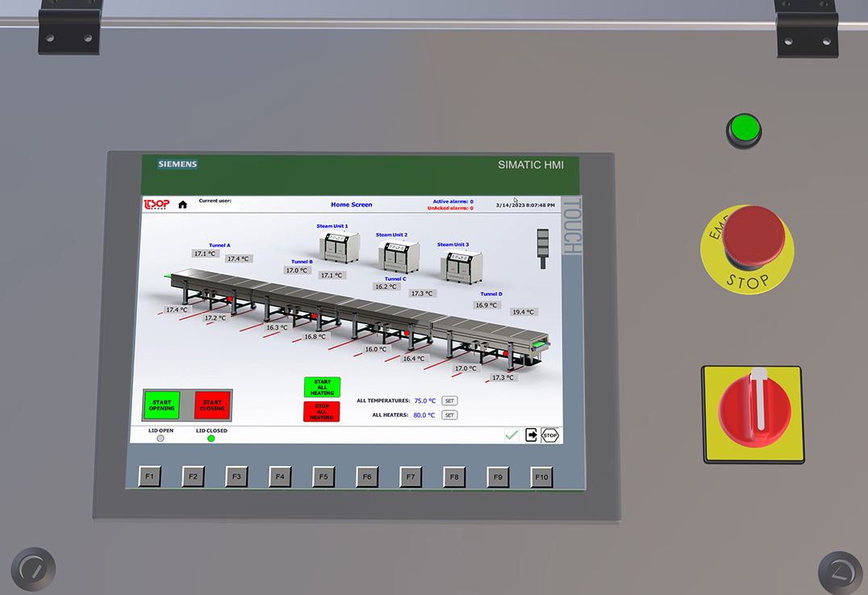Viewport: 868px width, 595px height.
Task: Toggle the LID OPEN indicator
Action: [x=161, y=439]
